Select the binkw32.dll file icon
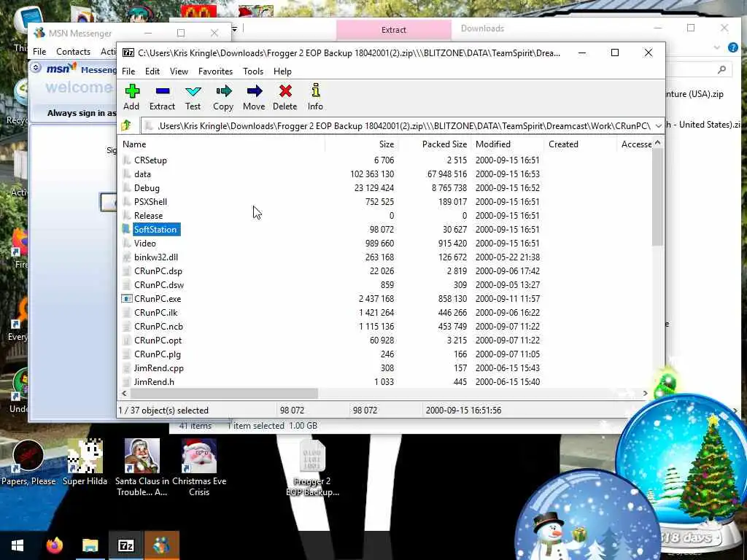 (x=127, y=257)
